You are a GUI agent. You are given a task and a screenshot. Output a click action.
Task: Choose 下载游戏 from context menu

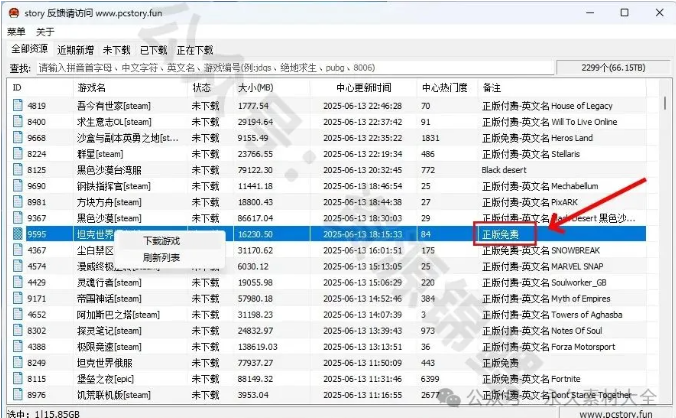(x=161, y=240)
